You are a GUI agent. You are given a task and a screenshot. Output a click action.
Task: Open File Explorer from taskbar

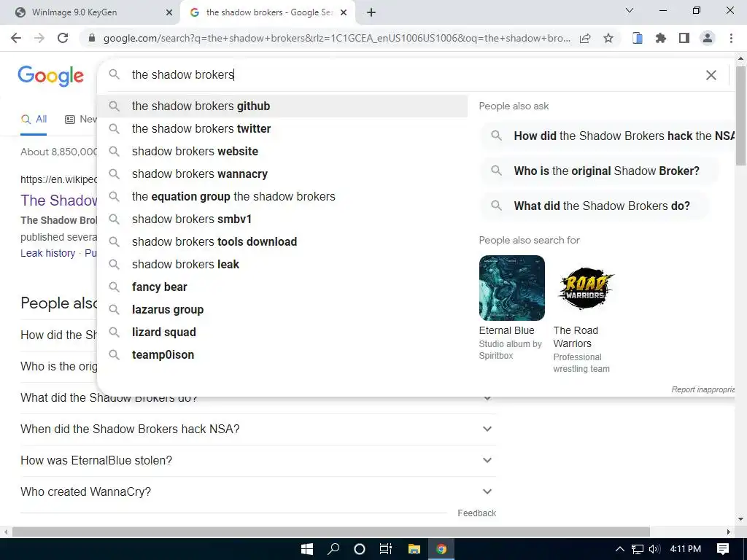414,549
